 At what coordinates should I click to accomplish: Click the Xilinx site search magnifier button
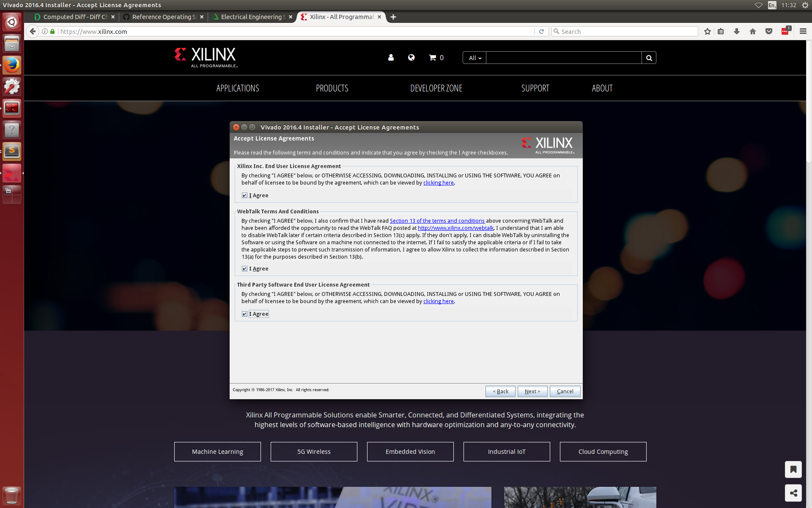point(649,58)
